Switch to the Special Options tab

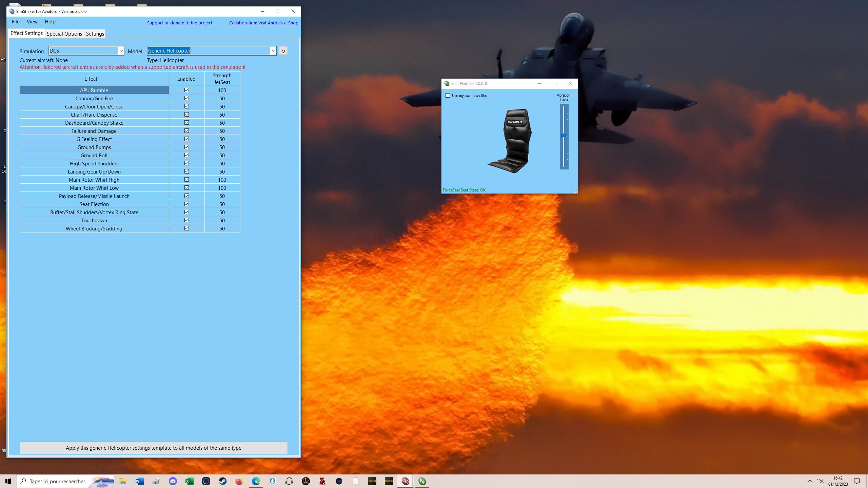pos(64,34)
